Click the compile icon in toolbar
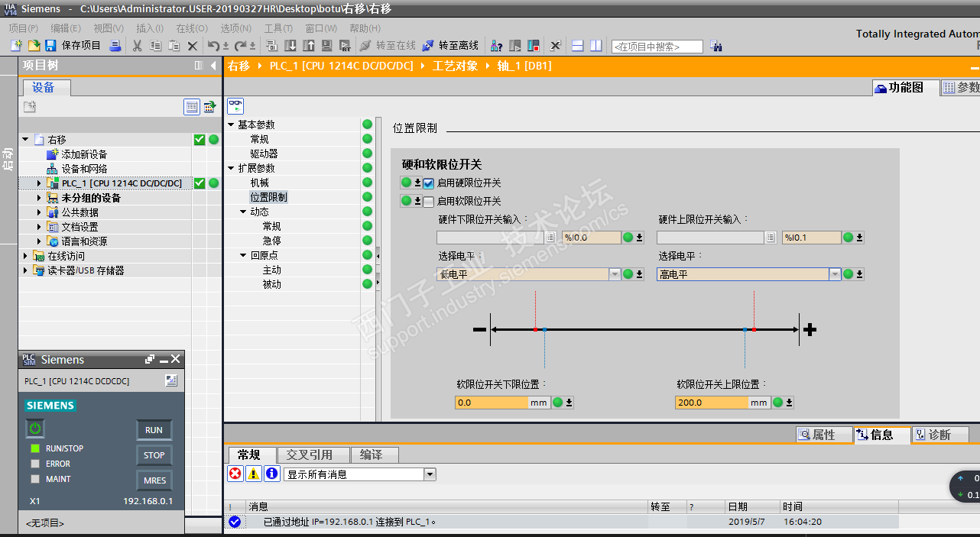Screen dimensions: 980x537 (x=271, y=46)
